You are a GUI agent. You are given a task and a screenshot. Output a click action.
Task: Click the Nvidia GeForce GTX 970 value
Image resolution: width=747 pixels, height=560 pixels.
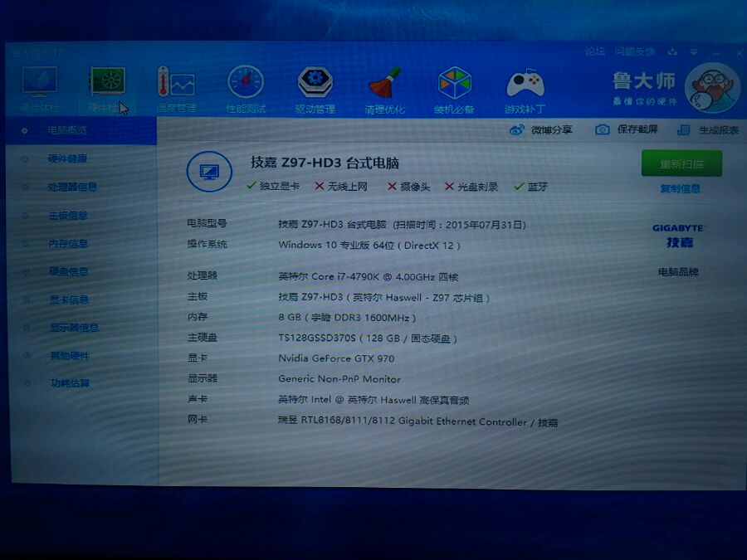click(336, 358)
